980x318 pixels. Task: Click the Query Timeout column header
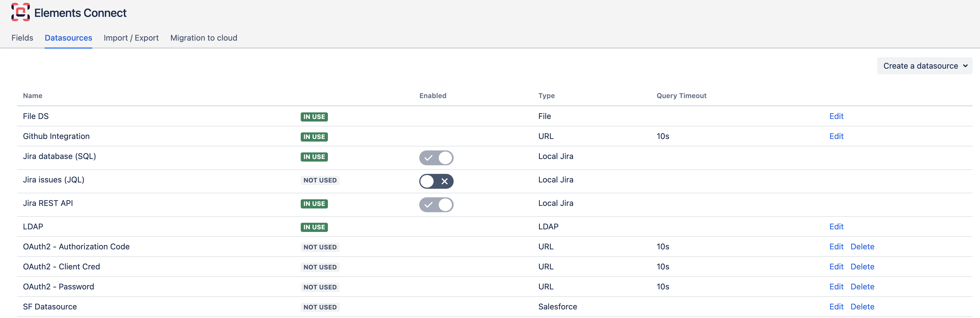coord(681,96)
